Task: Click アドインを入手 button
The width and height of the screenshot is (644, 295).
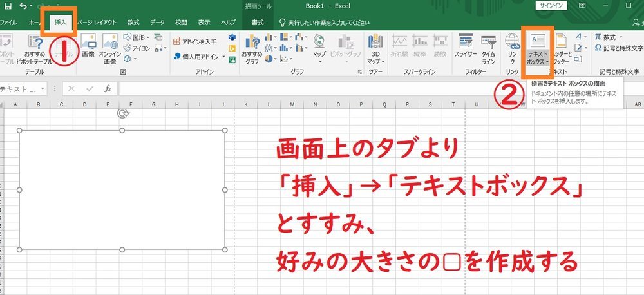Action: (x=195, y=41)
